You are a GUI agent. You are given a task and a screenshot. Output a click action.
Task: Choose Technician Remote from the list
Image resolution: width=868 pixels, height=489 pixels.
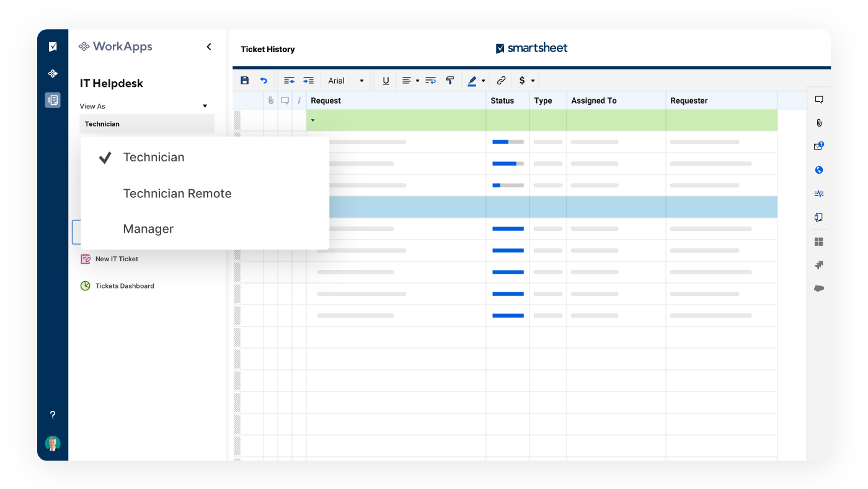(x=177, y=194)
